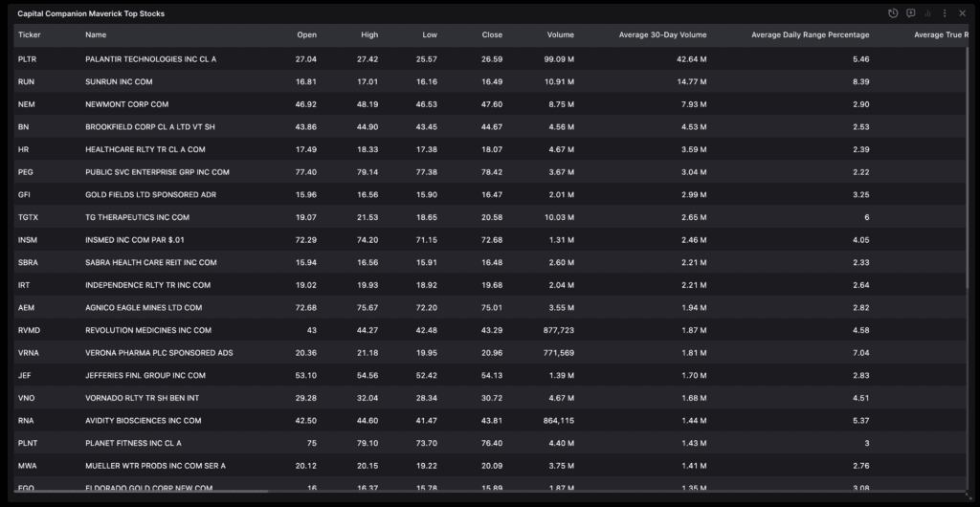Click the TGTX ticker cell
Image resolution: width=980 pixels, height=507 pixels.
click(28, 217)
